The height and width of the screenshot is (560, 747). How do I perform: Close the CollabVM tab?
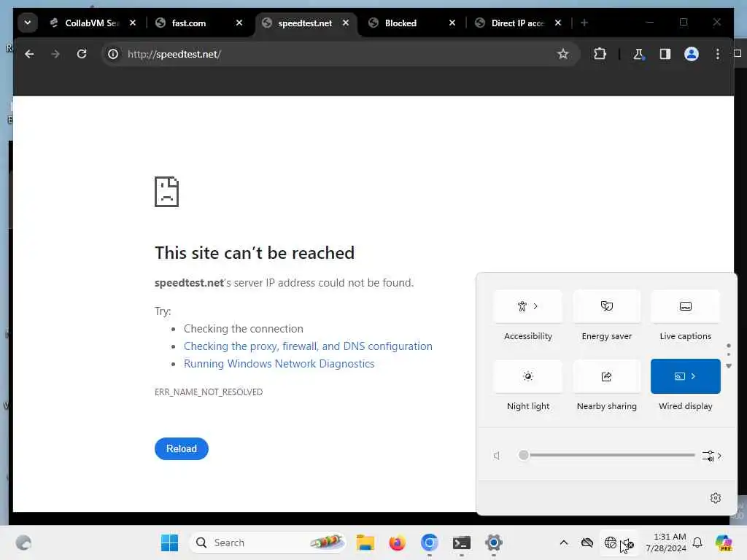(x=133, y=23)
